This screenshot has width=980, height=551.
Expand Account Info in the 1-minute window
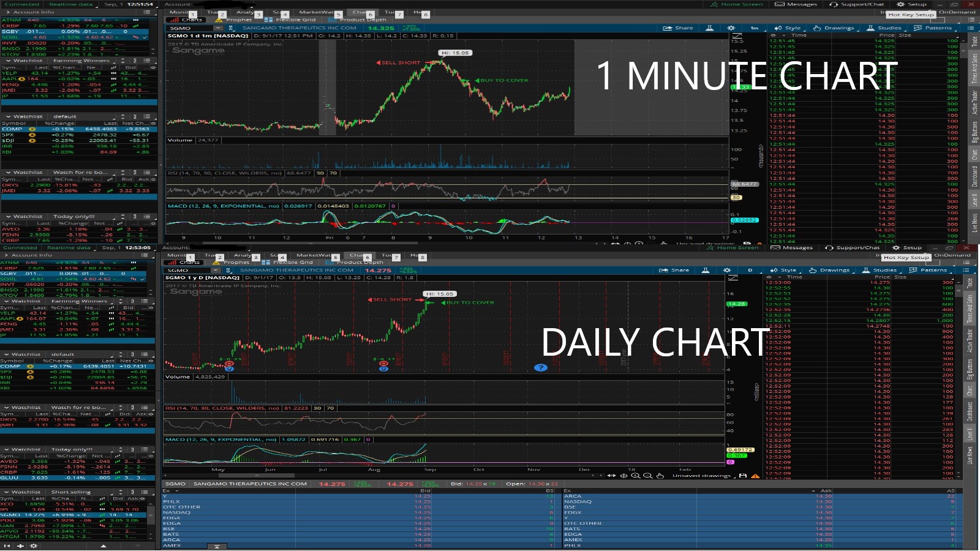(8, 12)
